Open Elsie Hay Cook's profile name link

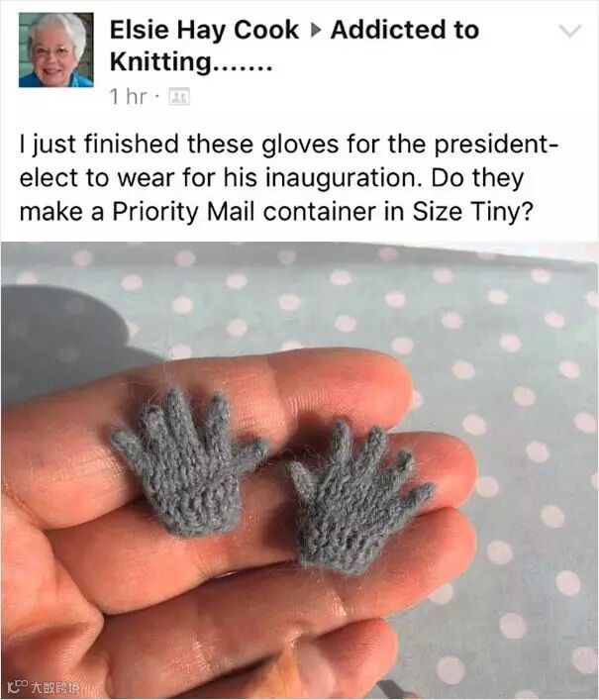[204, 30]
